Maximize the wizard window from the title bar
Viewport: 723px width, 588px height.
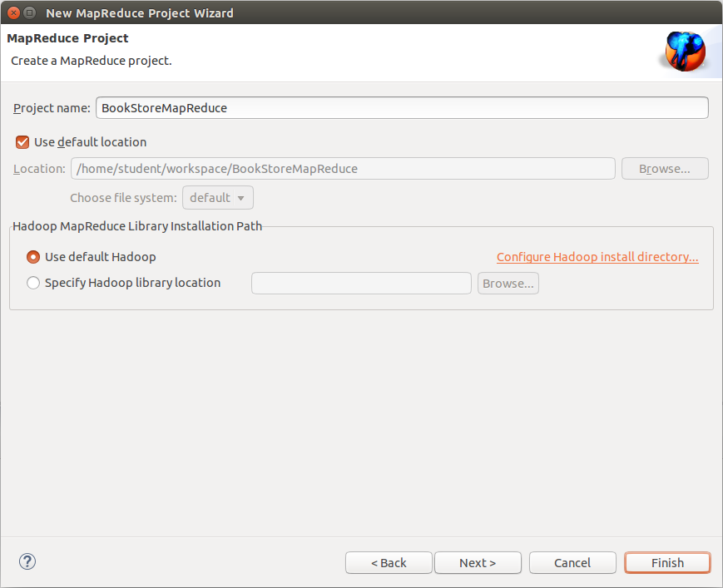29,13
